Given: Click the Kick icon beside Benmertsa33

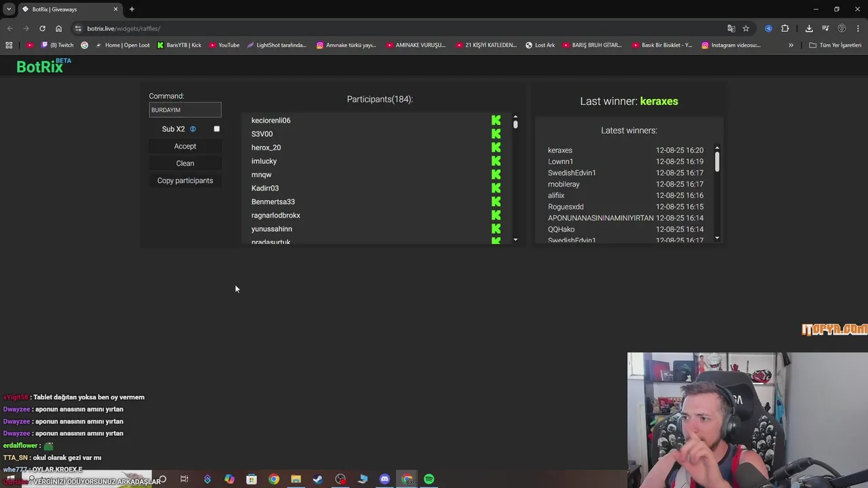Looking at the screenshot, I should tap(496, 202).
